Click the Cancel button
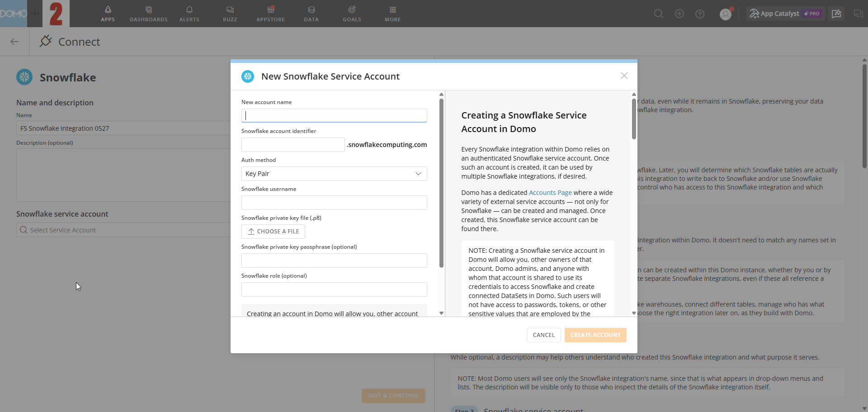The width and height of the screenshot is (868, 412). coord(544,335)
